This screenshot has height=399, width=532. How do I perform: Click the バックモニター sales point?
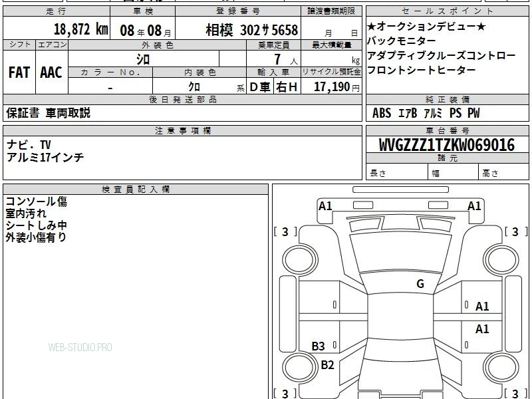401,41
